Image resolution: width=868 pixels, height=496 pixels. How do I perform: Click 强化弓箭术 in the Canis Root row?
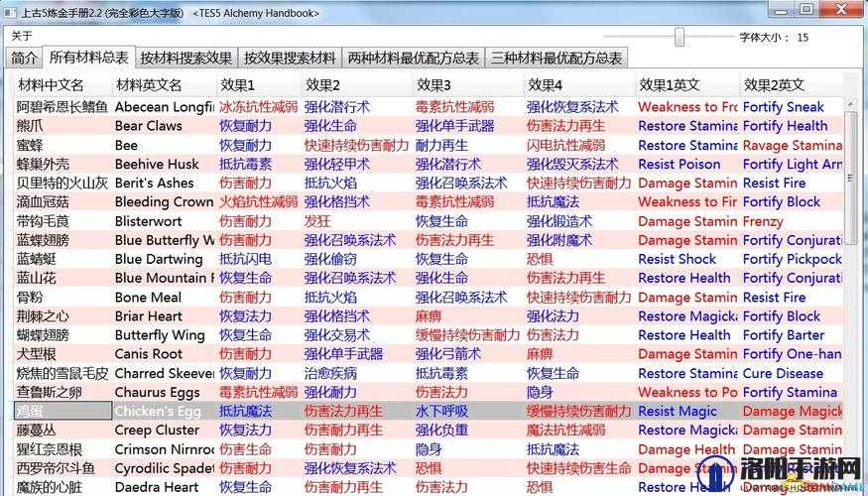(x=447, y=354)
